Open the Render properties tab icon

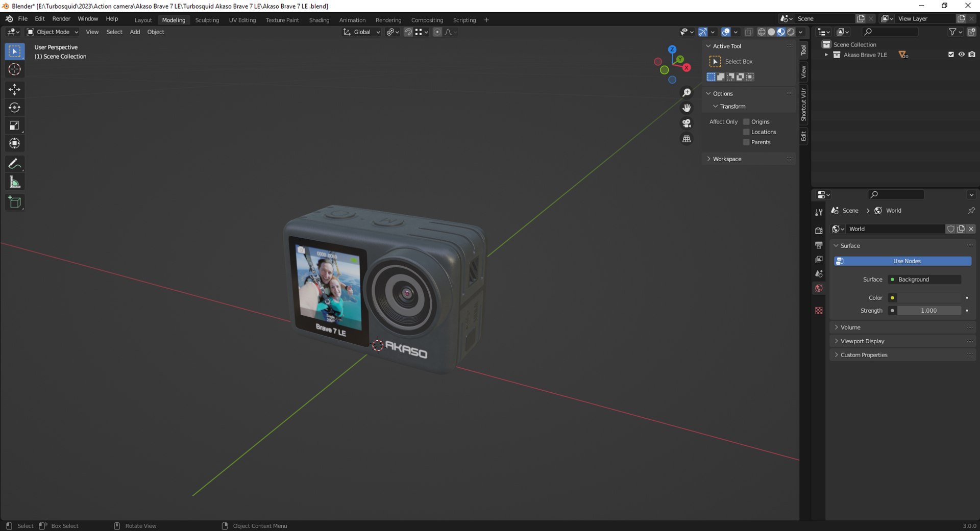819,231
